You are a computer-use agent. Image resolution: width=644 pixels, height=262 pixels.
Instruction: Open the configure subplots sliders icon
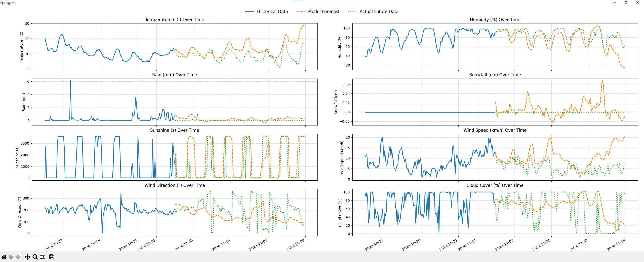click(x=43, y=257)
